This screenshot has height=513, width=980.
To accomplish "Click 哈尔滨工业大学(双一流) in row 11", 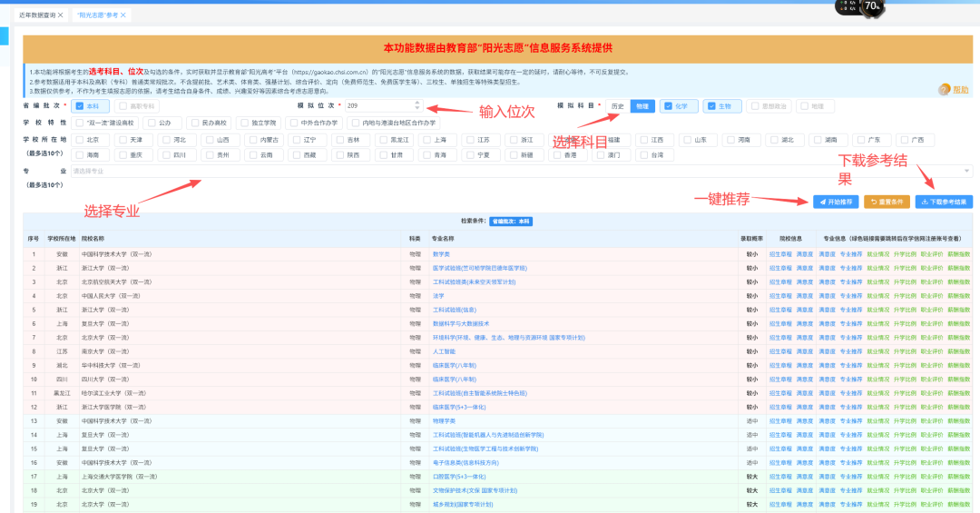I will pyautogui.click(x=113, y=393).
